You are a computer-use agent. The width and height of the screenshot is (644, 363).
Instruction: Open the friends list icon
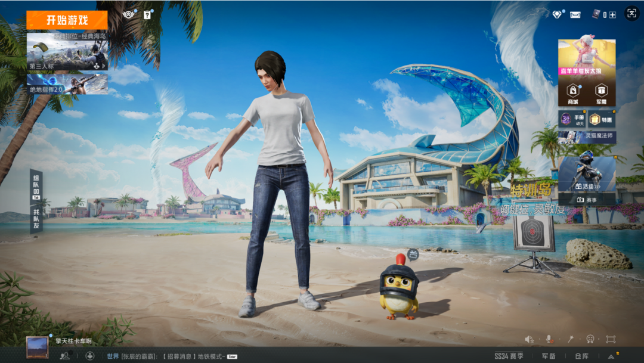click(x=64, y=356)
